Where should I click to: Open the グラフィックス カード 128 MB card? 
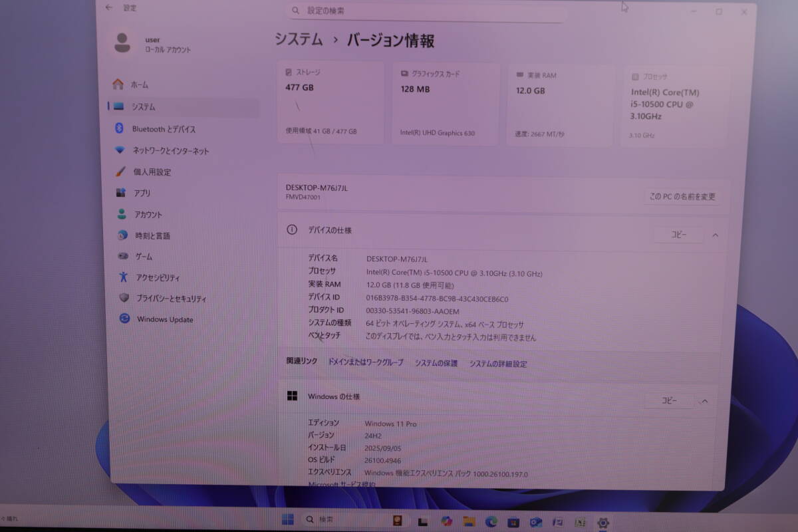[x=446, y=104]
